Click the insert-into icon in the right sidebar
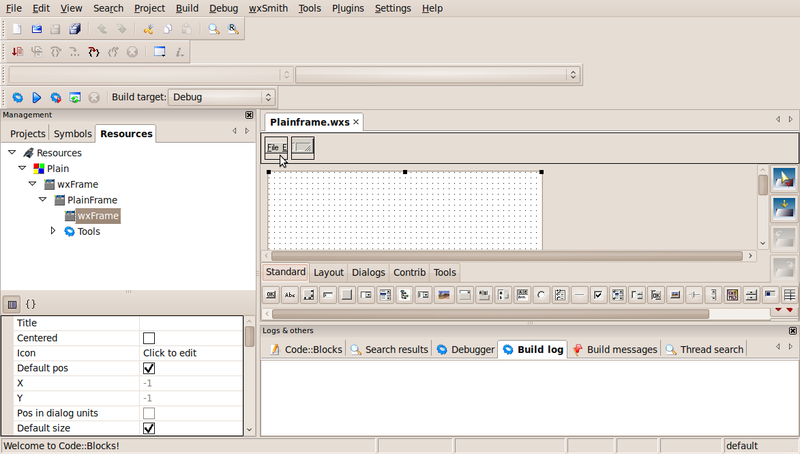Screen dimensions: 800x454 (x=784, y=209)
